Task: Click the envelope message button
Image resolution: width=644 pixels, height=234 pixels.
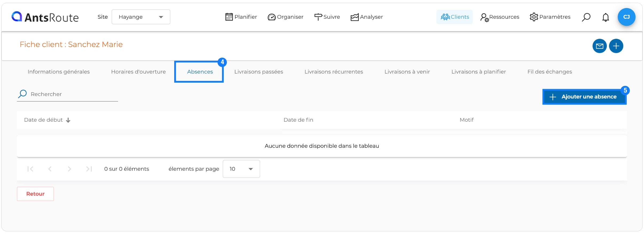Action: point(599,46)
